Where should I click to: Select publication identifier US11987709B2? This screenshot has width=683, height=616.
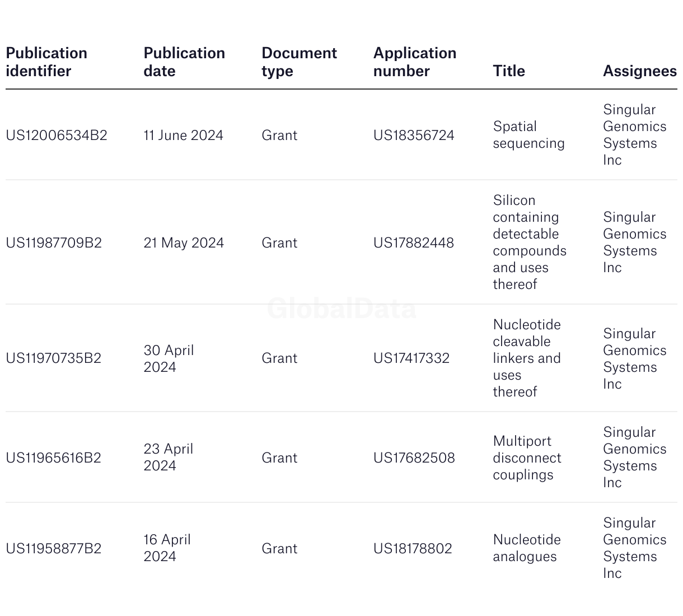pos(54,243)
